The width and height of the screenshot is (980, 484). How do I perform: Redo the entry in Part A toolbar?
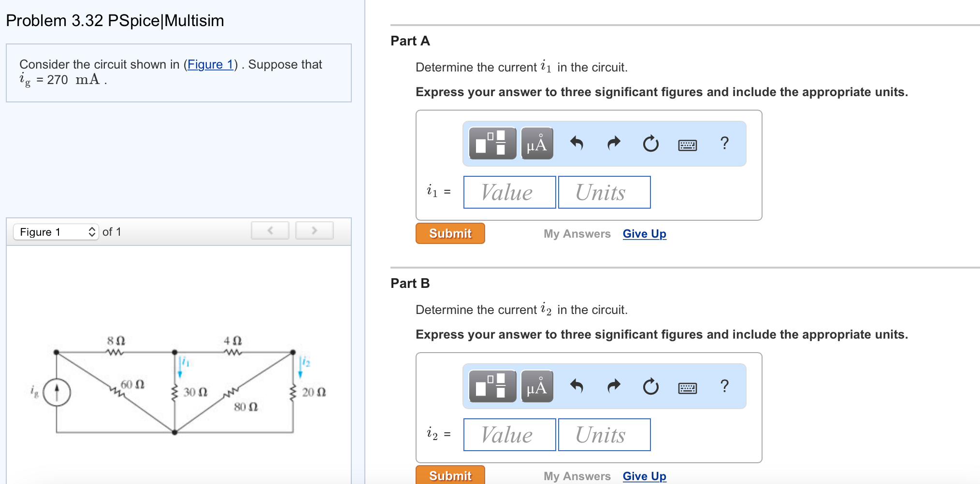pos(614,143)
